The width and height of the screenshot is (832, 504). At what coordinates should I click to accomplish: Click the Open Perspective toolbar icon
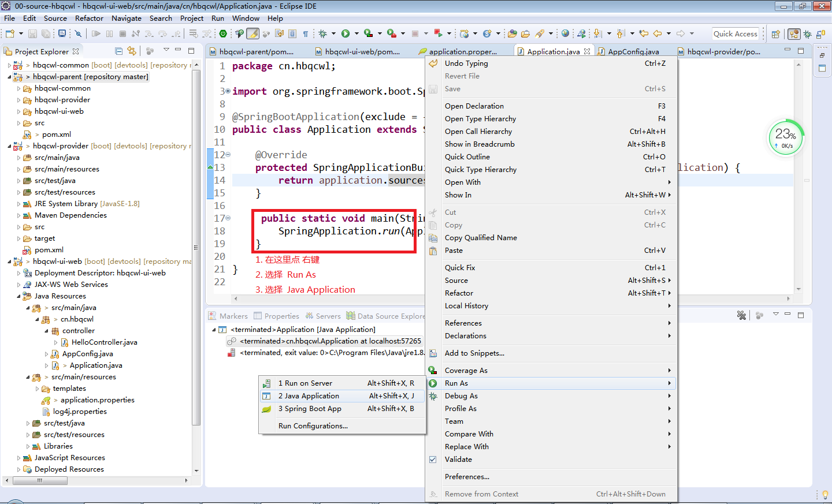pyautogui.click(x=775, y=34)
